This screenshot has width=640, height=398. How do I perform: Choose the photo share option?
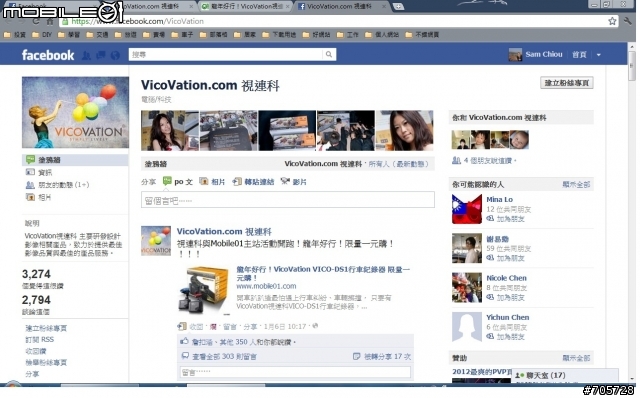pos(212,182)
